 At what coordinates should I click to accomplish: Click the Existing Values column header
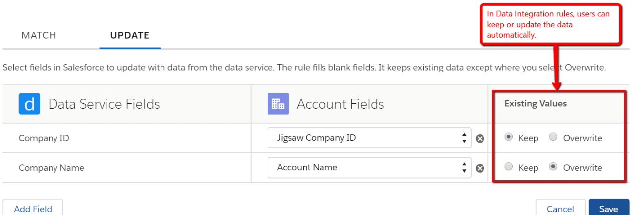(535, 104)
